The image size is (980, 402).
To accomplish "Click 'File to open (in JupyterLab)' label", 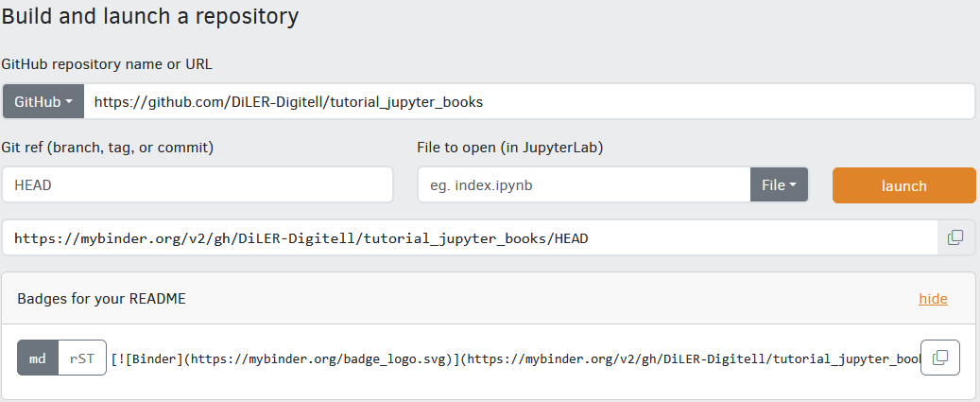I will coord(510,148).
